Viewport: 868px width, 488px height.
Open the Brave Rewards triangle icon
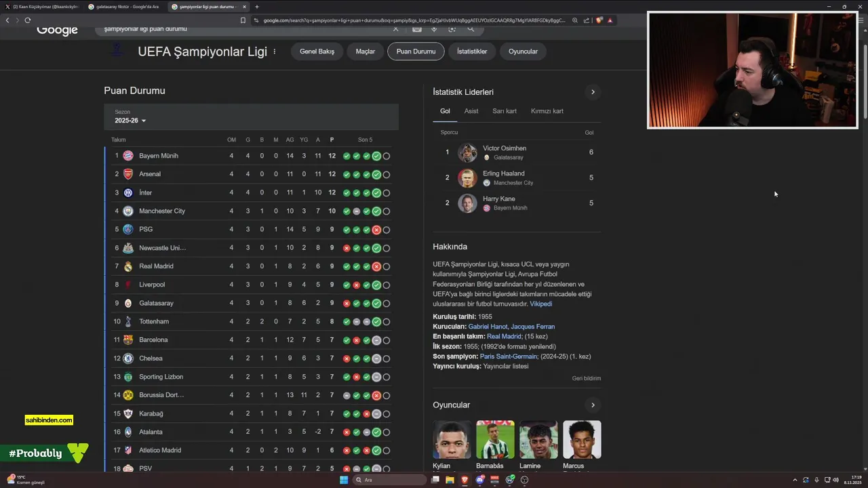pyautogui.click(x=610, y=20)
